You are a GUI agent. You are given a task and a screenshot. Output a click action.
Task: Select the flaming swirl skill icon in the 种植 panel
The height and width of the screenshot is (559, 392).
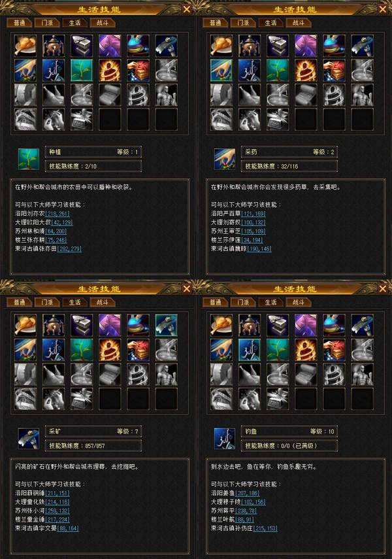click(x=110, y=71)
